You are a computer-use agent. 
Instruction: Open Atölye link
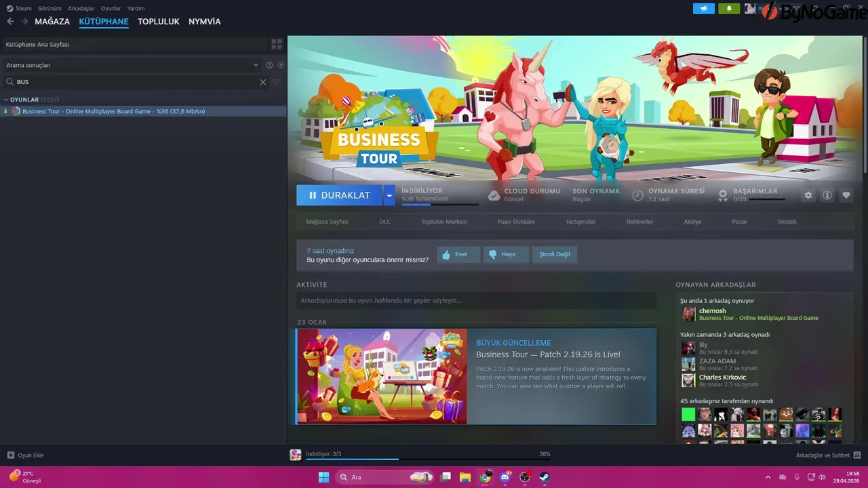click(x=692, y=222)
